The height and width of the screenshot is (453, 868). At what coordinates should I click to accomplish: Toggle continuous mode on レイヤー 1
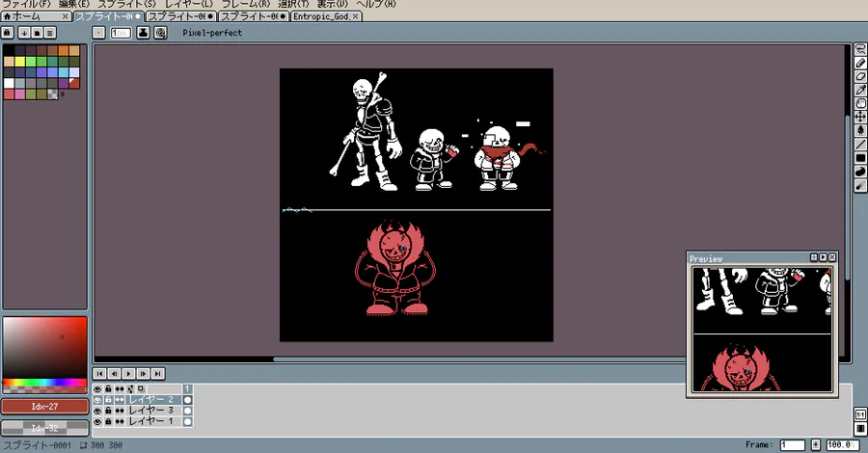pos(120,421)
